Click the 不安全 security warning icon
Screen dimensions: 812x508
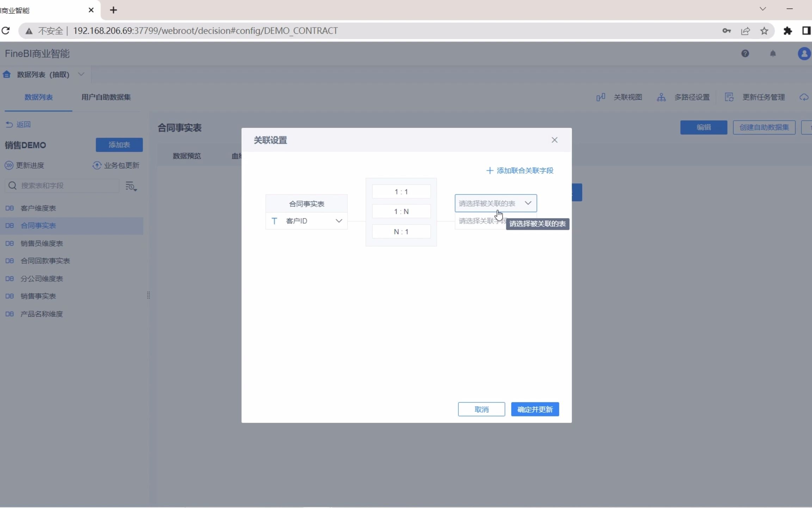[29, 31]
